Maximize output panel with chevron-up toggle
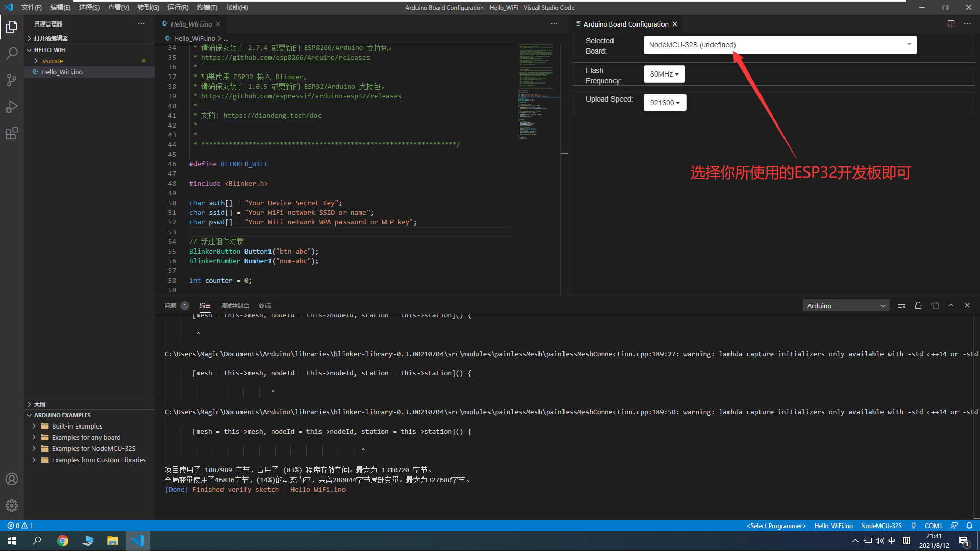Screen dimensions: 980x551 pyautogui.click(x=951, y=305)
